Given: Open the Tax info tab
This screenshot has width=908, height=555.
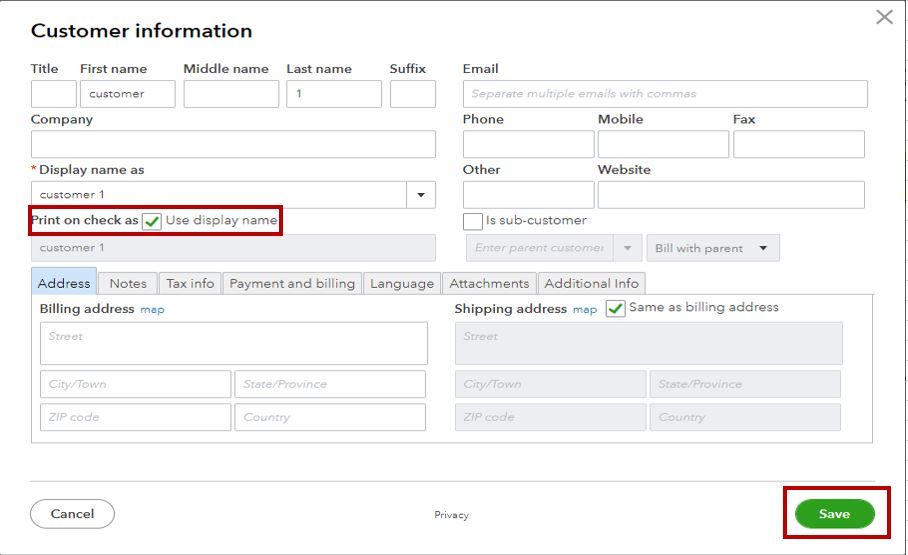Looking at the screenshot, I should [190, 283].
